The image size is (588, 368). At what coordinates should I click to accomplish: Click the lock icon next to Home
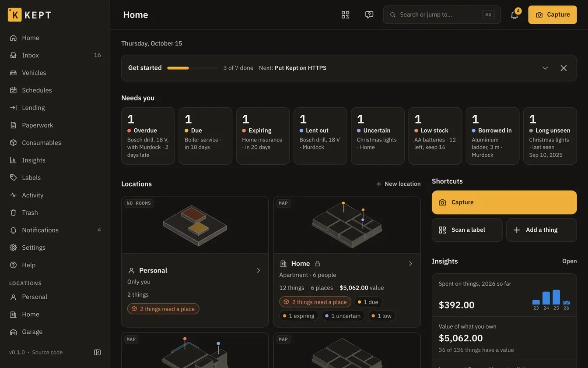coord(318,264)
